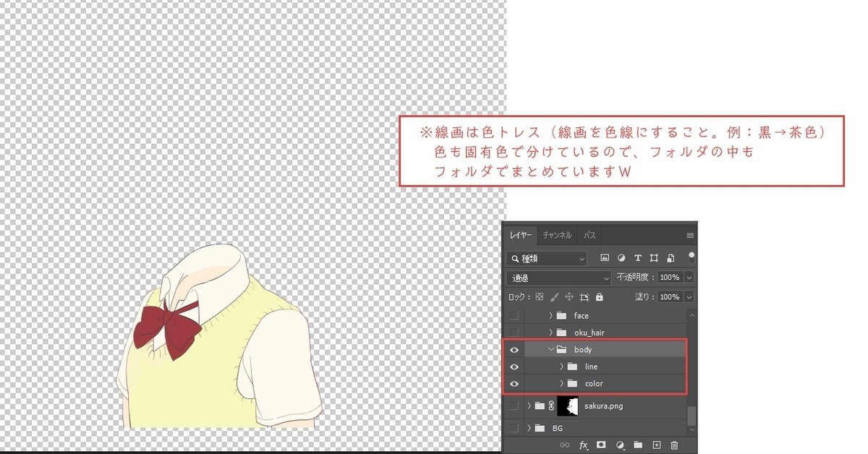The height and width of the screenshot is (454, 868).
Task: Add a layer style via fx icon
Action: point(583,445)
